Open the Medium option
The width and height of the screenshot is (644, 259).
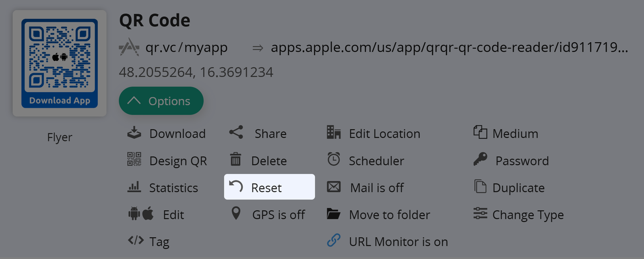point(515,134)
